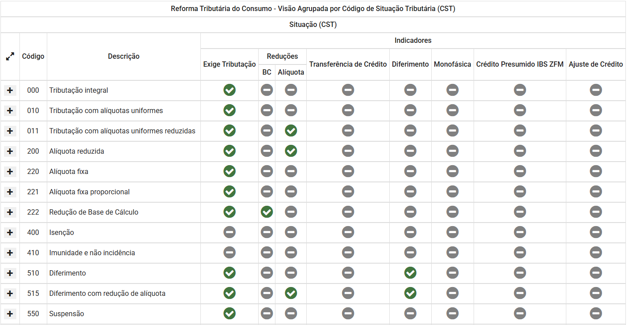This screenshot has width=644, height=325.
Task: Click the Crédito Presumido IBS ZFM icon for 410
Action: 520,253
